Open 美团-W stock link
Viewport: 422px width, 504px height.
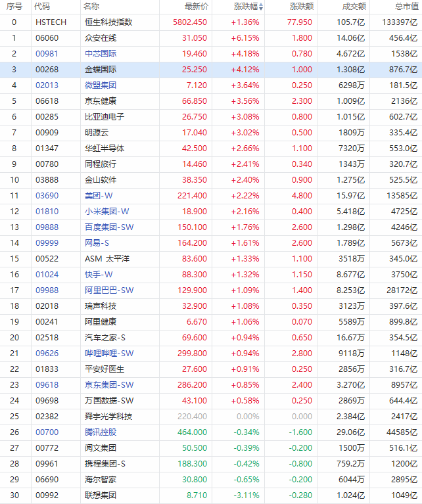tap(99, 195)
